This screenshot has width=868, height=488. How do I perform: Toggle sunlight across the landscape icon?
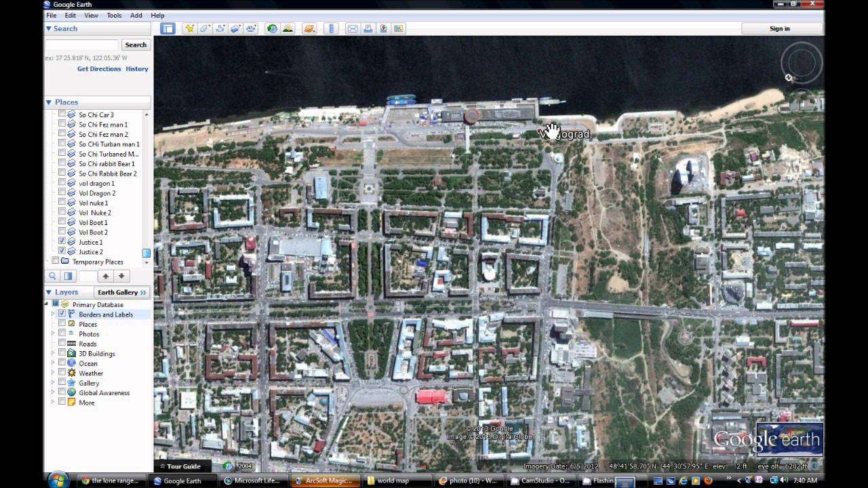[288, 28]
